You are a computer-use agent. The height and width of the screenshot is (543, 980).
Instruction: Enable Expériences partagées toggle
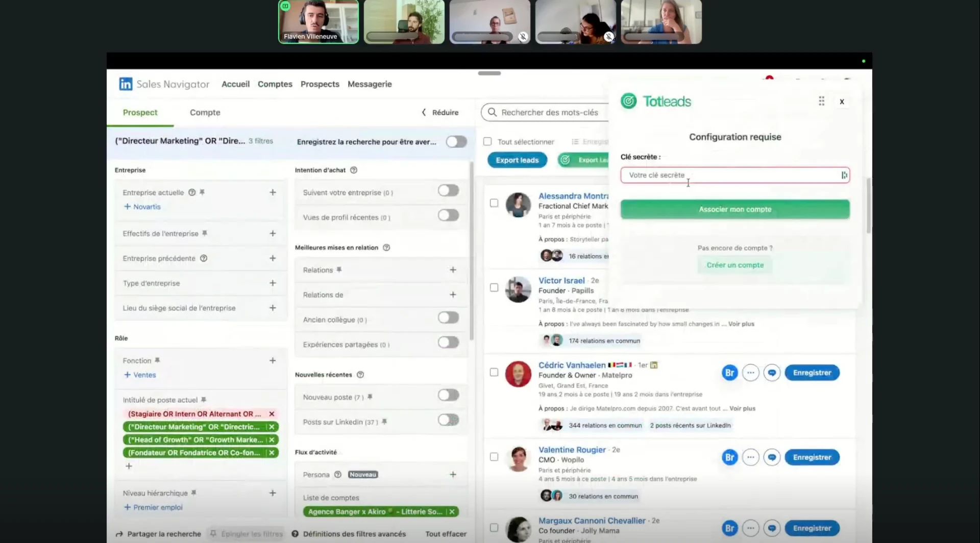(x=449, y=342)
